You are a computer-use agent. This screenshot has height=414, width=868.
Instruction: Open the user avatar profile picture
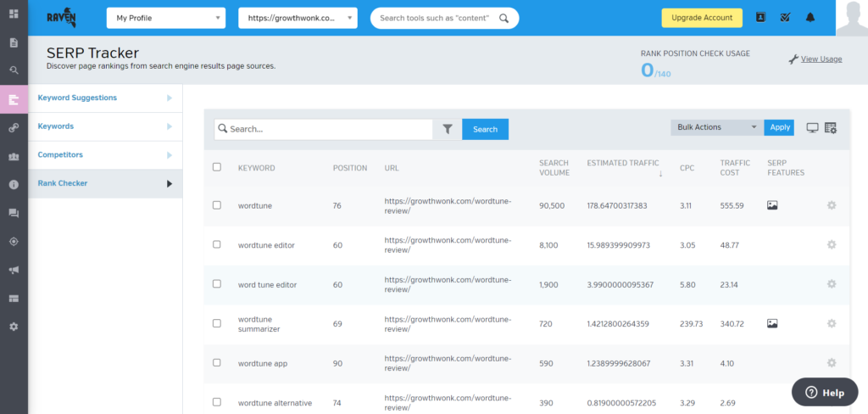pyautogui.click(x=851, y=18)
